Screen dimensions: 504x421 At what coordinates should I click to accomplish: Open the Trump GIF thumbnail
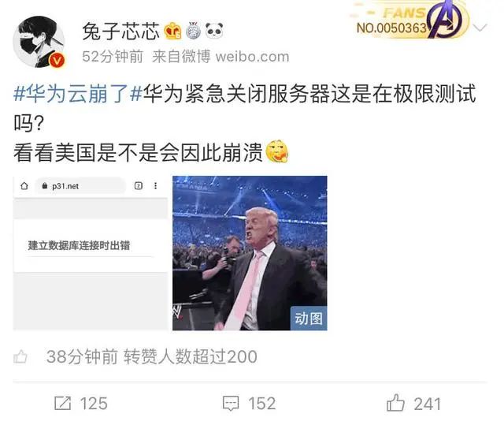pos(250,253)
